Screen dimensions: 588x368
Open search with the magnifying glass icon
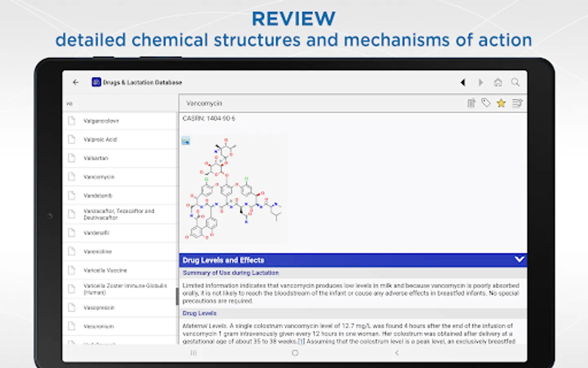click(x=515, y=83)
